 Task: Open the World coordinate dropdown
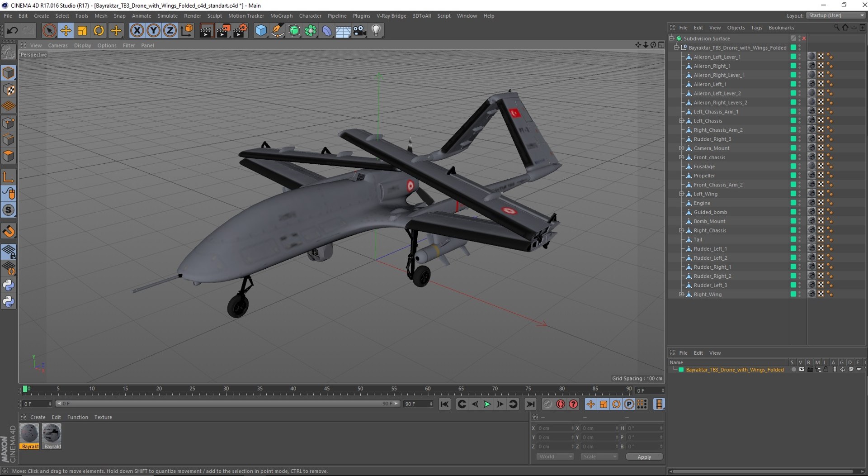tap(555, 457)
